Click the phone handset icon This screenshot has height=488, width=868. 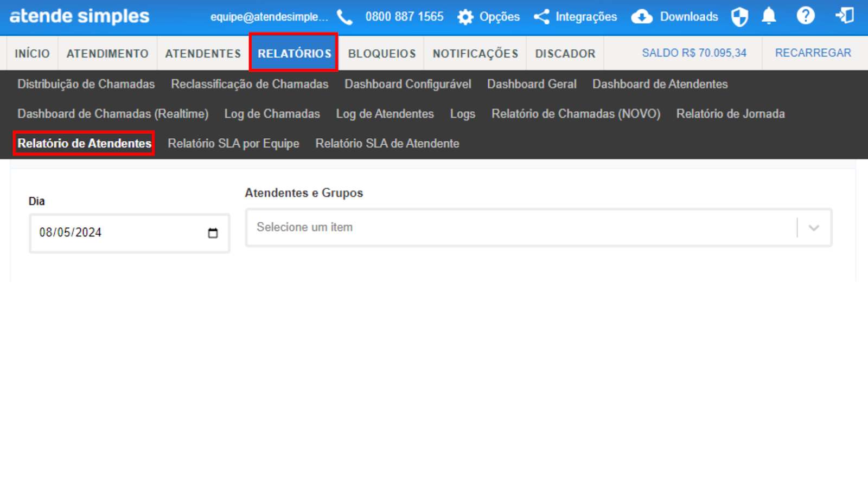[344, 17]
